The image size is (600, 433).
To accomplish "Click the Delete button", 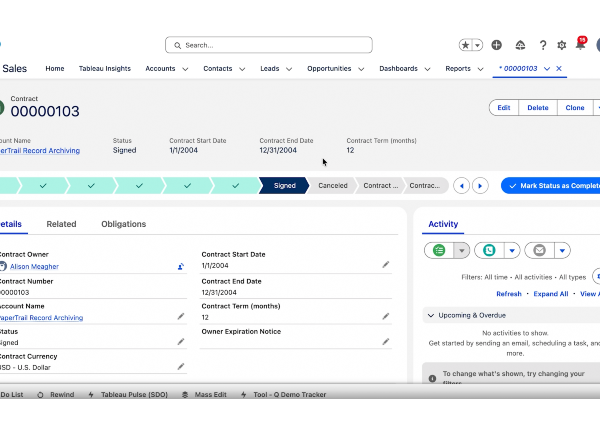I will pyautogui.click(x=538, y=108).
